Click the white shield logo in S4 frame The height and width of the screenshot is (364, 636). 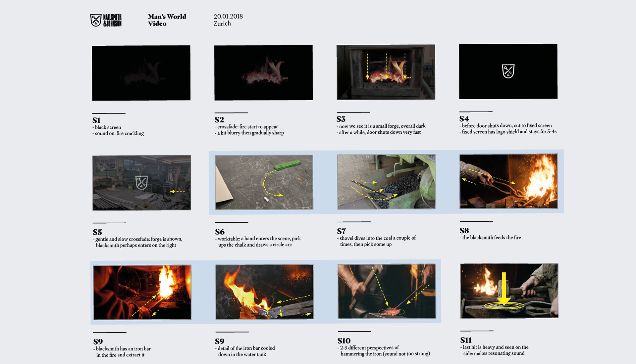coord(508,71)
